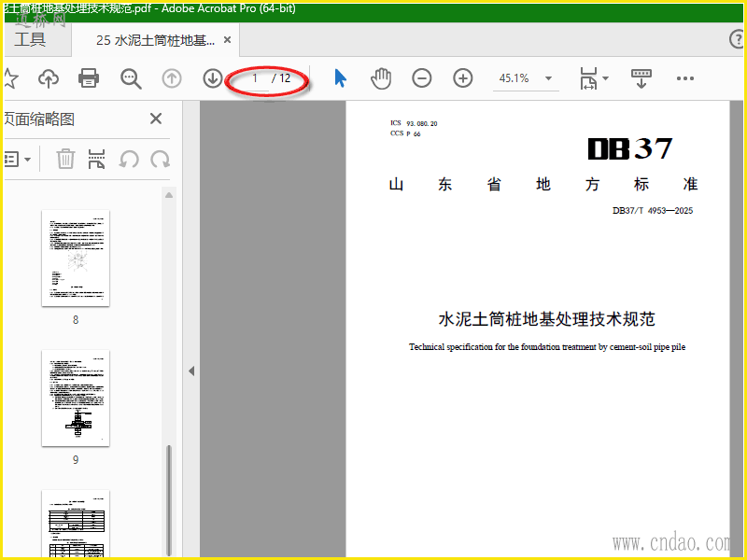Expand the page fit options arrow

coord(605,78)
